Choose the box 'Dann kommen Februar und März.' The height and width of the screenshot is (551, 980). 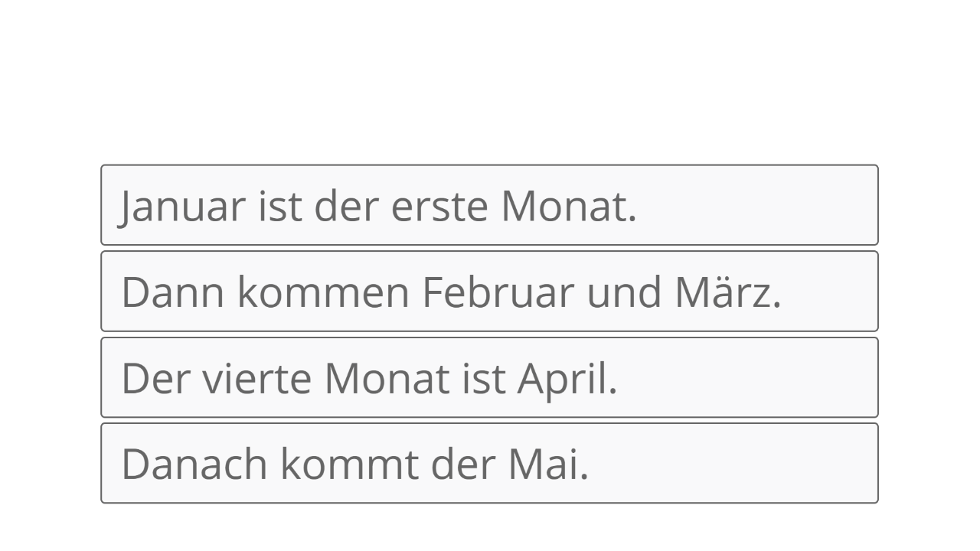click(x=489, y=291)
